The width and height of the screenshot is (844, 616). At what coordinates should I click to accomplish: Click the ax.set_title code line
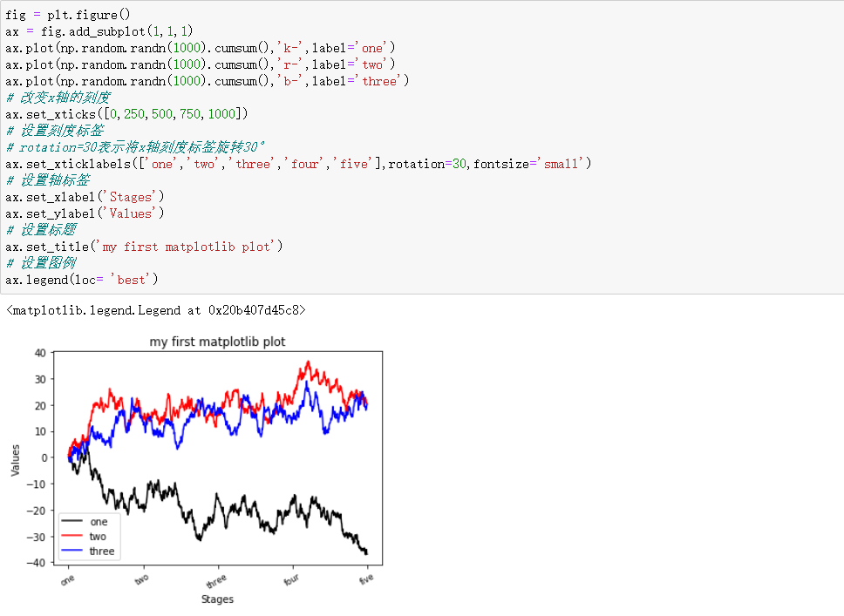coord(144,247)
